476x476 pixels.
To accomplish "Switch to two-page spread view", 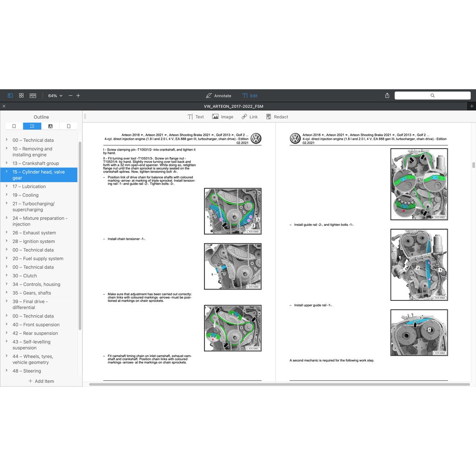I will [33, 95].
